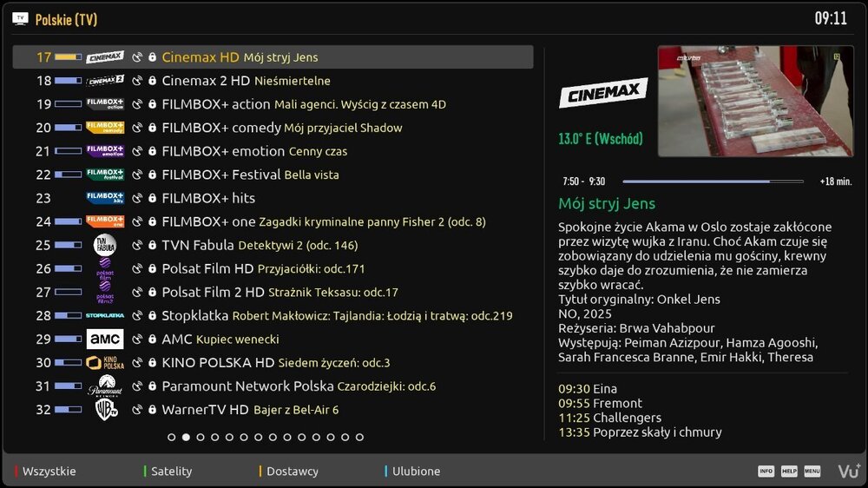Click the lock icon on AMC row
868x488 pixels.
152,339
